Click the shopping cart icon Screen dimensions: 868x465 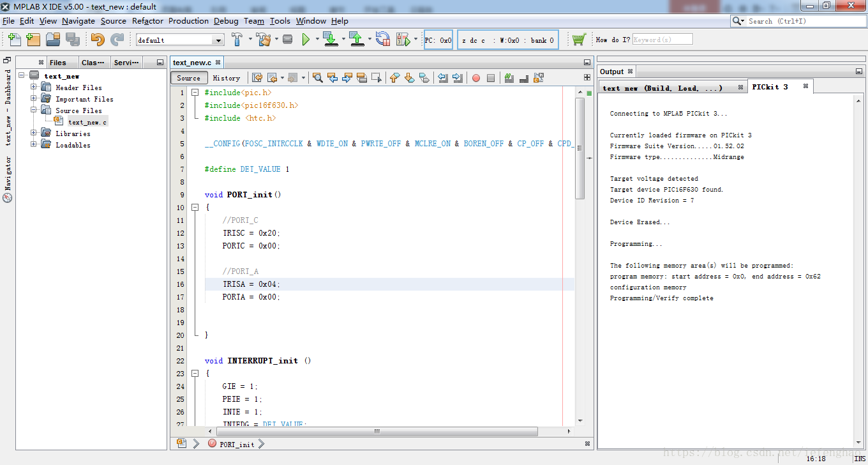point(578,40)
